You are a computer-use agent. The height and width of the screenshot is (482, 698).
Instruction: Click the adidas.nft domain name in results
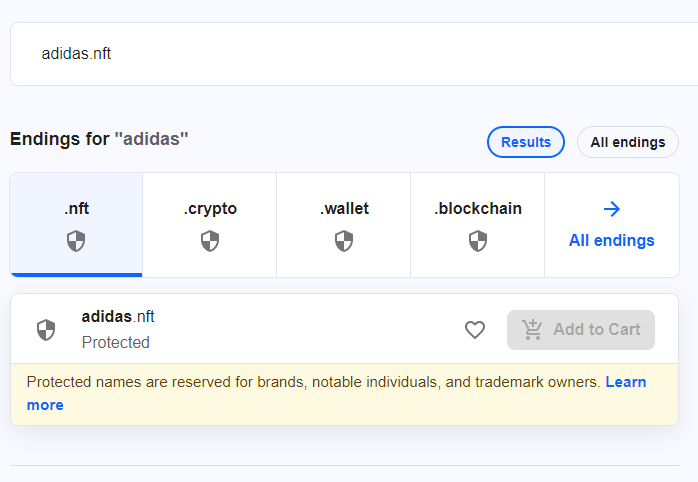(x=118, y=317)
